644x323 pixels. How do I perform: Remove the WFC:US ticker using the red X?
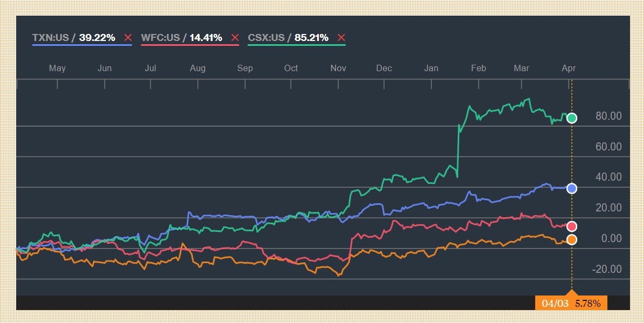[x=235, y=38]
